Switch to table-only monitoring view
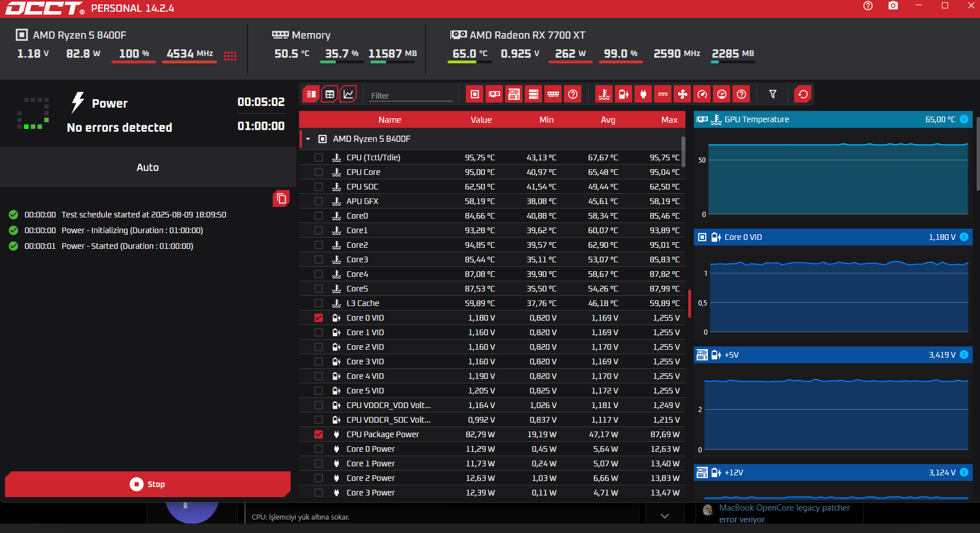 [330, 94]
